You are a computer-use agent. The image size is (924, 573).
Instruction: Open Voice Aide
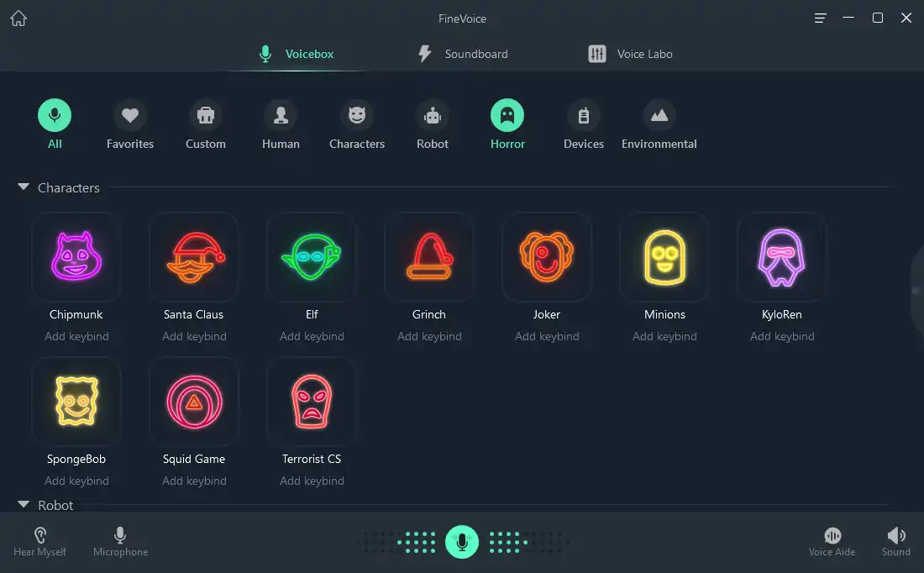(832, 542)
